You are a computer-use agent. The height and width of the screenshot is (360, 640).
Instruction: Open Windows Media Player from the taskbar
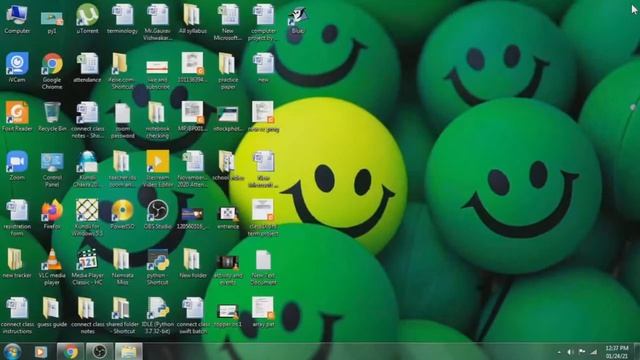[x=41, y=351]
